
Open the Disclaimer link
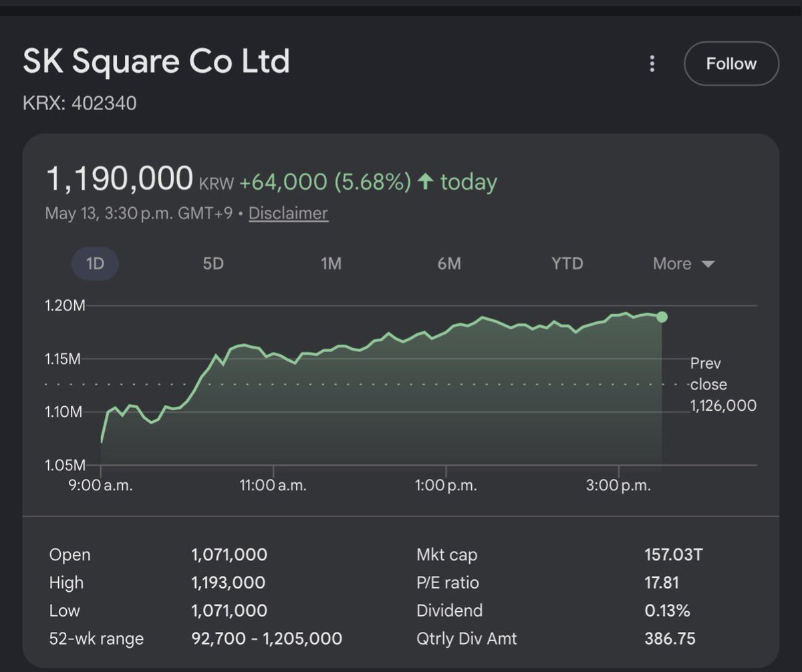pos(288,213)
